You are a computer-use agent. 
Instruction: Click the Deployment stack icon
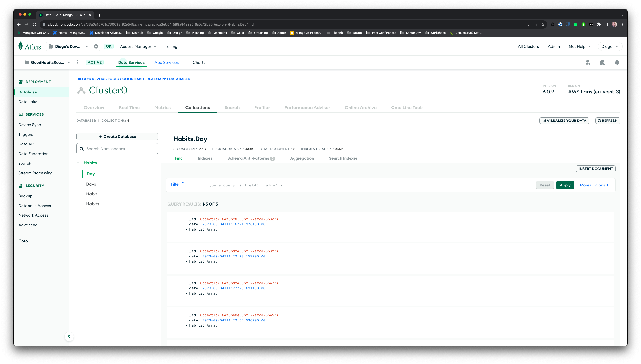(21, 82)
